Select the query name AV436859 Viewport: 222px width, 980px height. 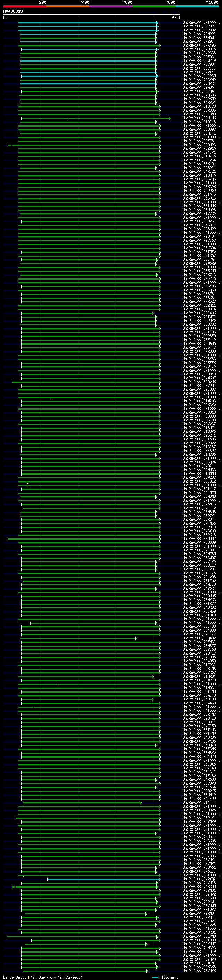coord(13,11)
